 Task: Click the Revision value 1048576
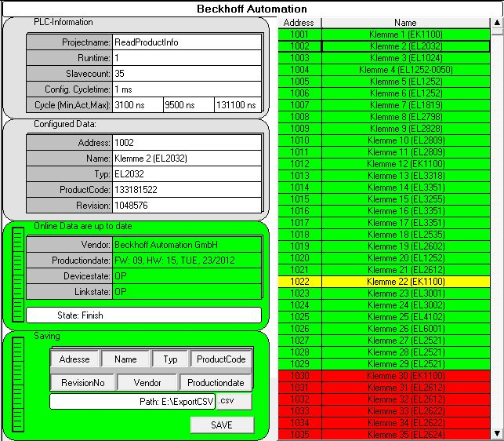[187, 206]
